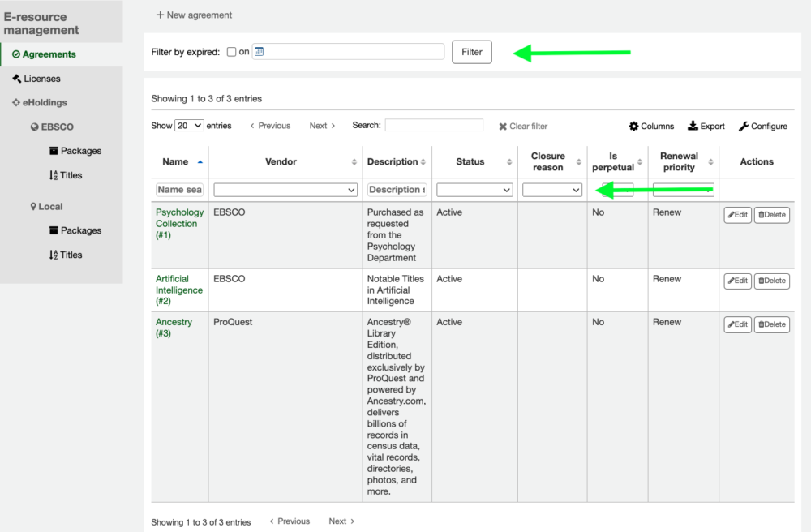Expand the Vendor filter dropdown
811x532 pixels.
click(285, 190)
